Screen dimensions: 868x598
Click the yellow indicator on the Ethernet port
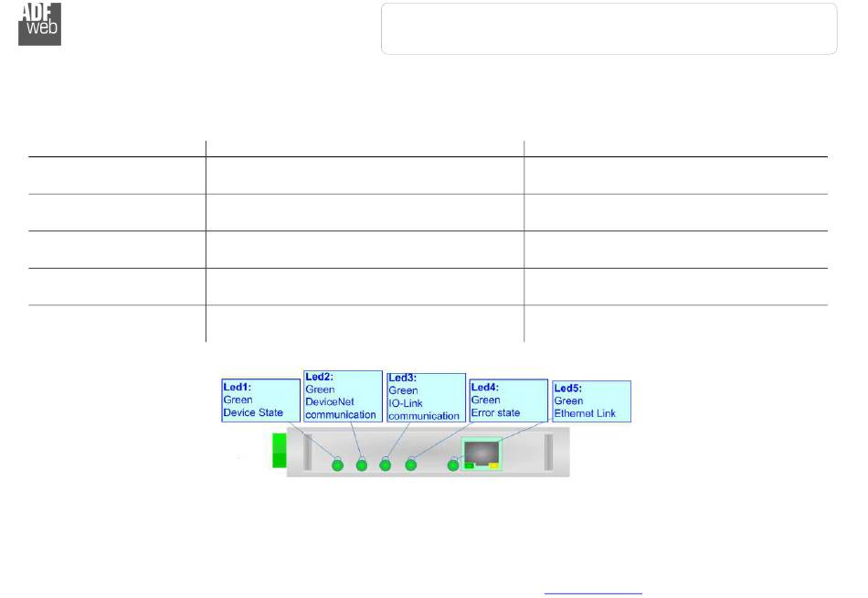tap(493, 465)
